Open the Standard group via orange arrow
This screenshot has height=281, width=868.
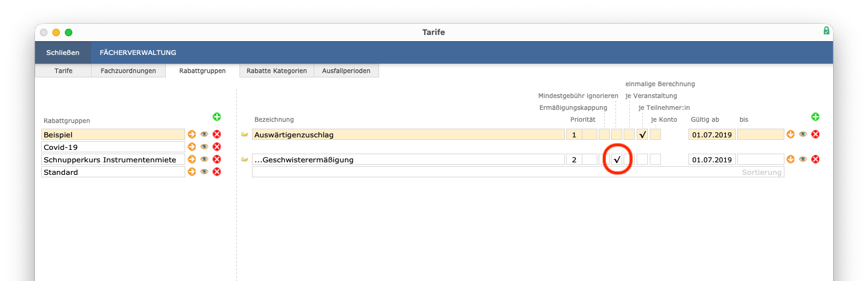click(192, 172)
